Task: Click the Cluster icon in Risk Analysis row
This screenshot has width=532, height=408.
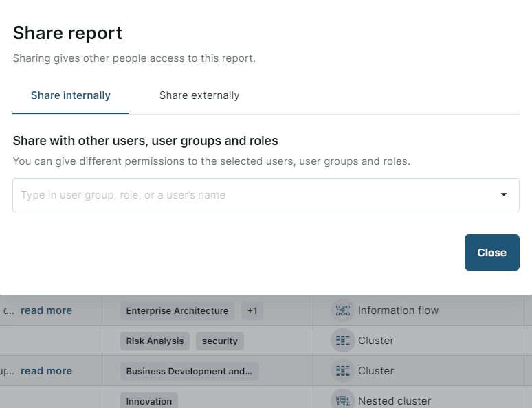Action: click(x=342, y=341)
